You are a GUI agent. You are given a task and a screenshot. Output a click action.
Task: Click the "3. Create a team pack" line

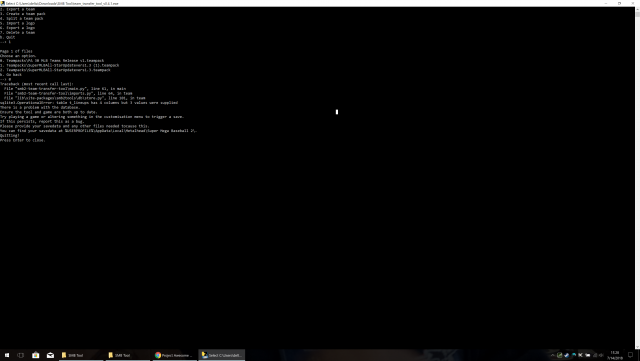22,13
